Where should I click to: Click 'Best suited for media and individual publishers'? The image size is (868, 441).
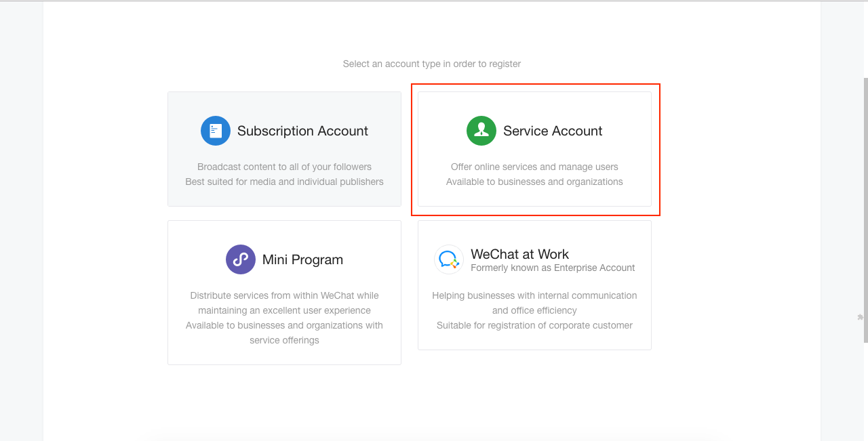coord(284,182)
